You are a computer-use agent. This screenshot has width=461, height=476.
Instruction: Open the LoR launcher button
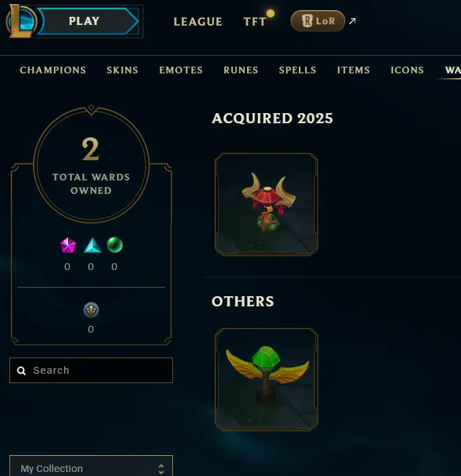click(x=318, y=21)
